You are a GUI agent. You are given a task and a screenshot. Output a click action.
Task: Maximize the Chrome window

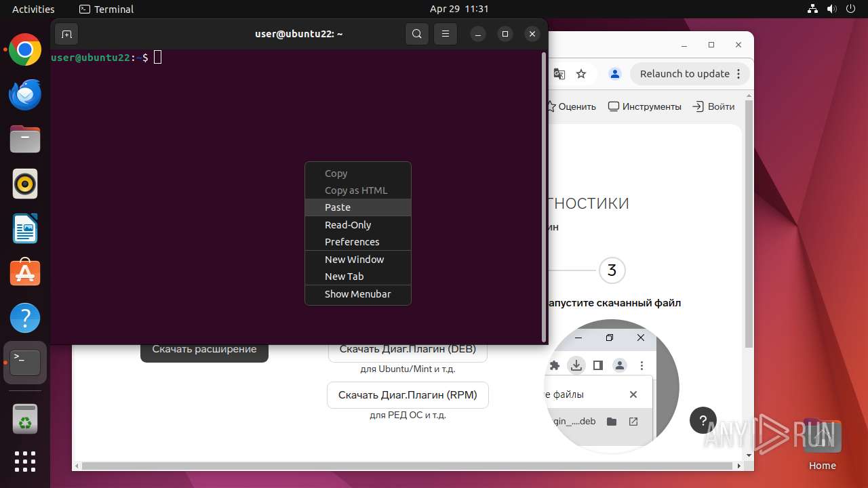pyautogui.click(x=711, y=45)
